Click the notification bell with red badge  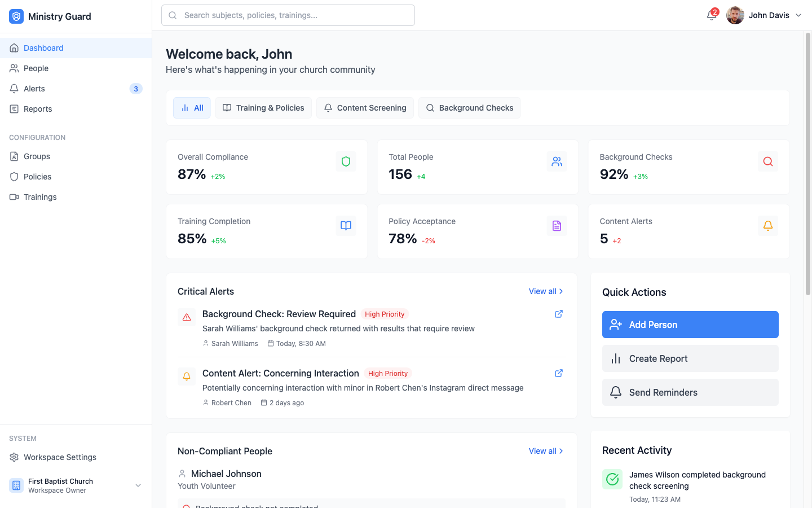click(710, 15)
